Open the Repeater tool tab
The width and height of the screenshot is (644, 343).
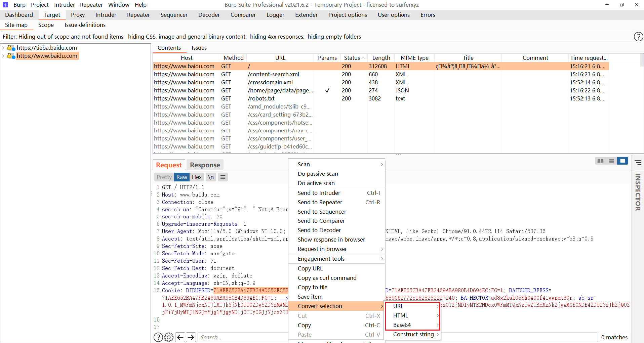coord(138,15)
